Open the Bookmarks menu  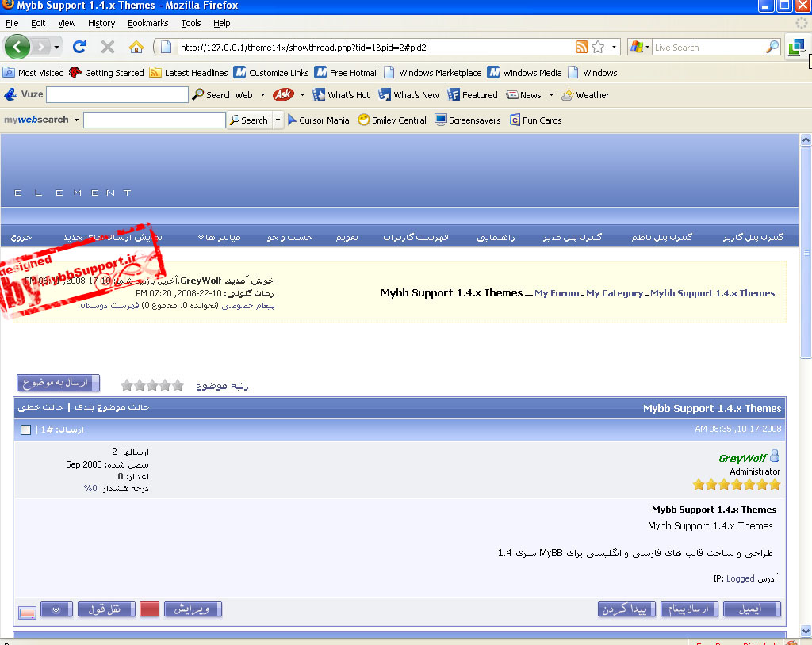pos(148,23)
